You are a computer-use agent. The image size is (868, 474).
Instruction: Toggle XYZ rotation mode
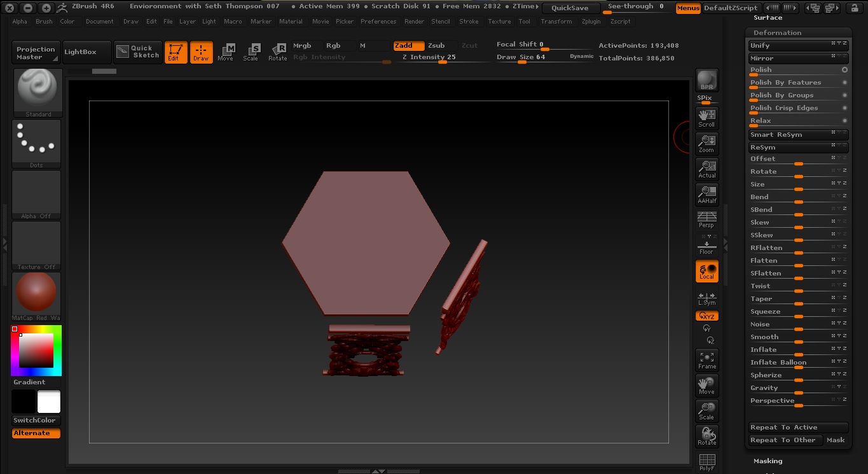(707, 316)
